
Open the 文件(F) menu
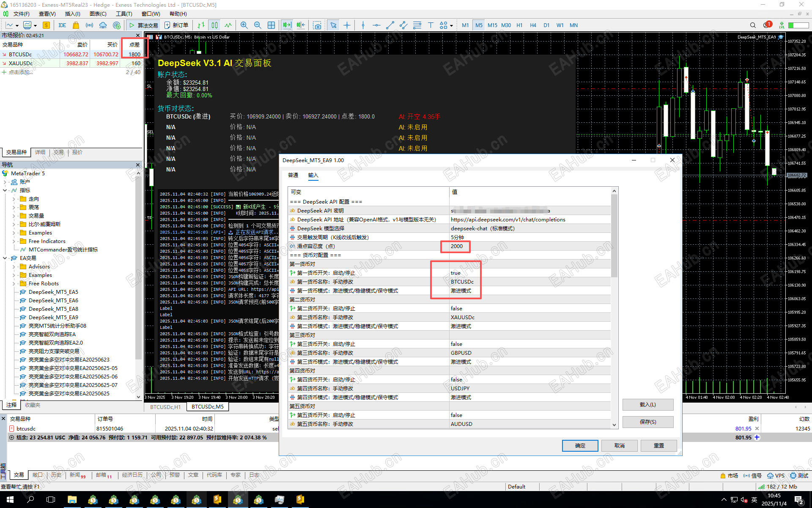pyautogui.click(x=22, y=14)
